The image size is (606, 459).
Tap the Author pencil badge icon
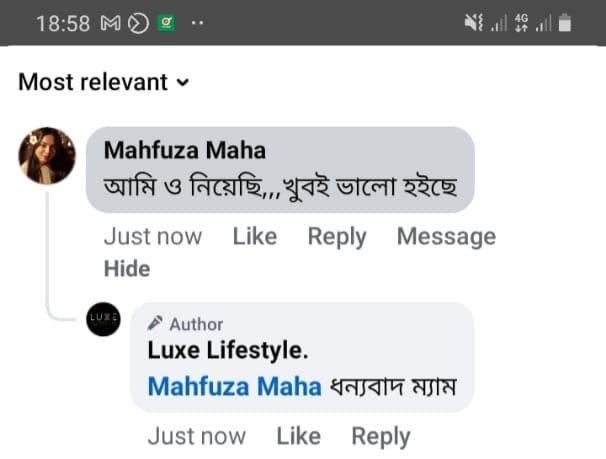(155, 324)
